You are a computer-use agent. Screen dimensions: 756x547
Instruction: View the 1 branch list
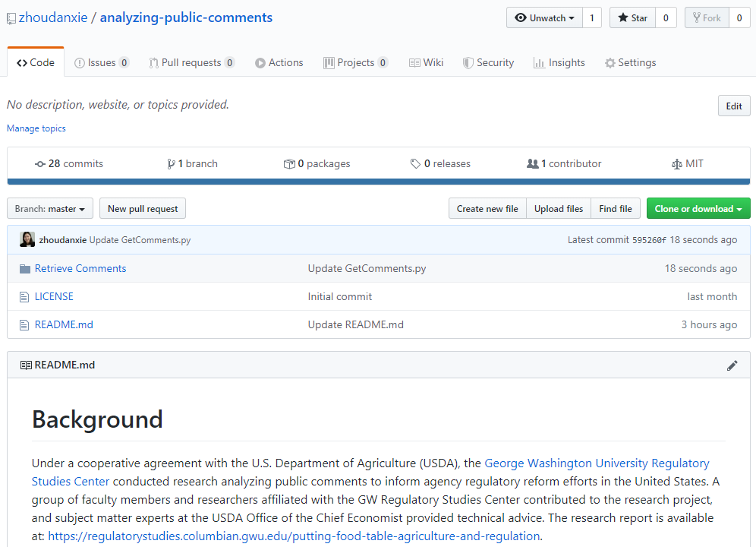(192, 164)
